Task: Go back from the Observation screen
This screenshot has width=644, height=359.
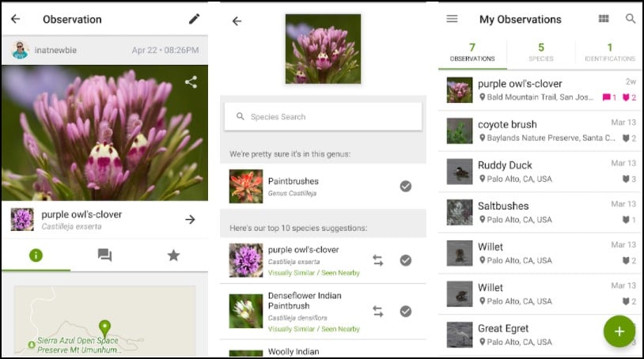Action: [x=16, y=19]
